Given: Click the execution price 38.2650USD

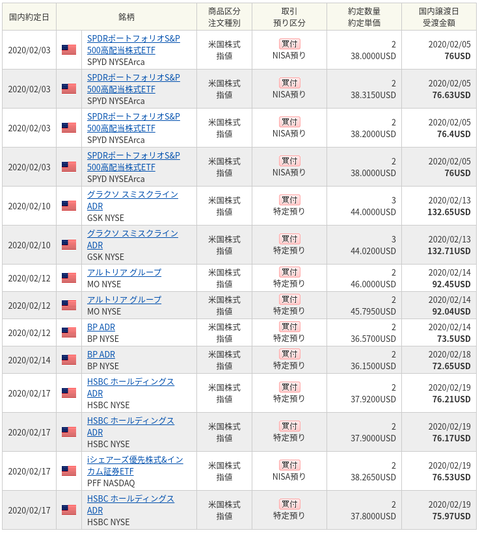Looking at the screenshot, I should [373, 477].
